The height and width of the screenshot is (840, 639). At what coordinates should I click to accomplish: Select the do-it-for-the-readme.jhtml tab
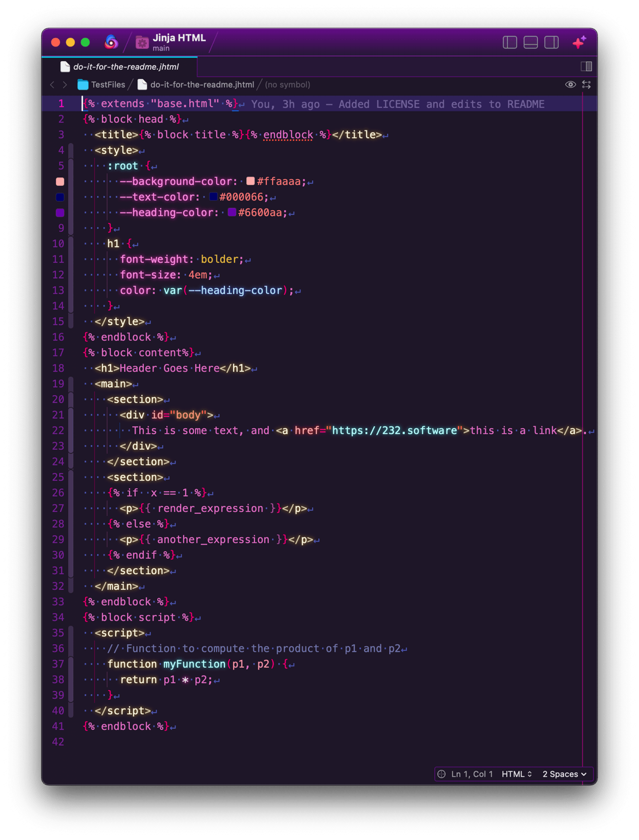pos(120,67)
